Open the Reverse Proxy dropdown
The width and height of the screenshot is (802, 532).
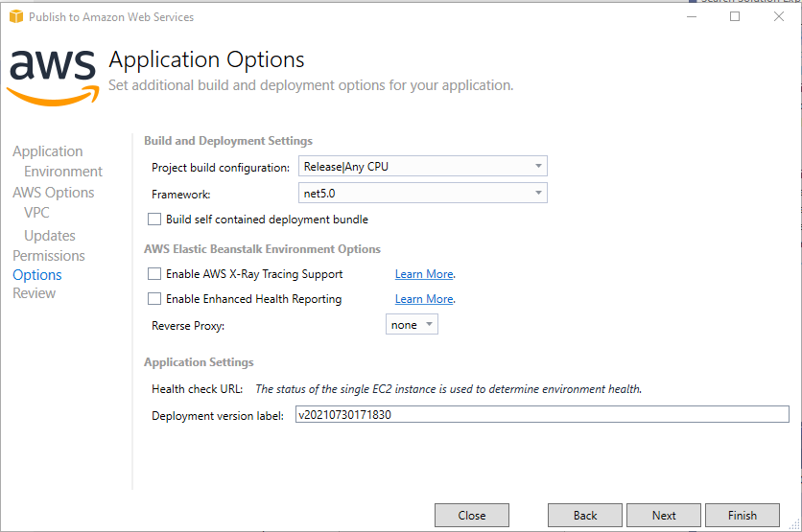(413, 325)
